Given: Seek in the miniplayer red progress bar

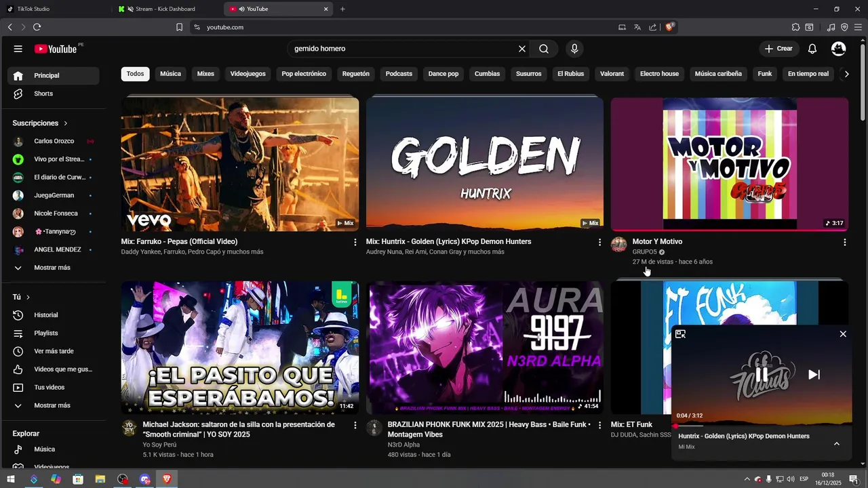Looking at the screenshot, I should (762, 426).
